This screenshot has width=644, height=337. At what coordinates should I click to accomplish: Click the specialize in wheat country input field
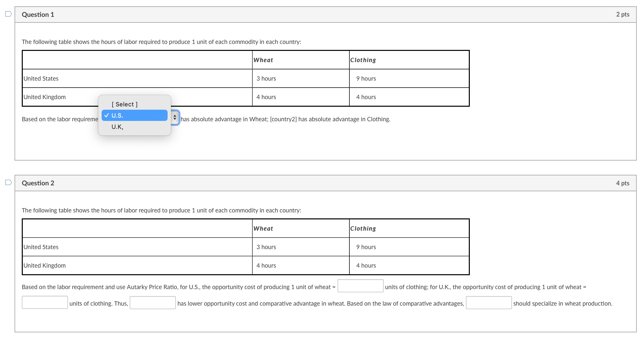pos(489,303)
